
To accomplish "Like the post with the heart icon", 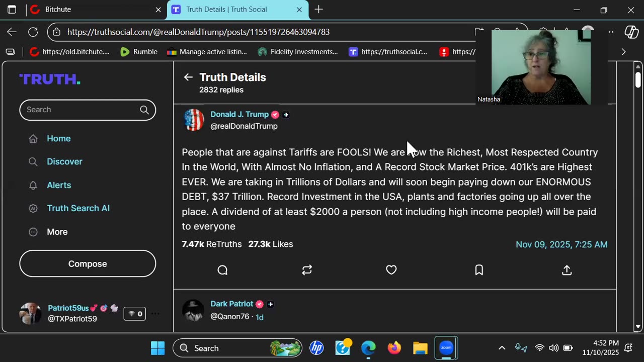I will (x=391, y=270).
